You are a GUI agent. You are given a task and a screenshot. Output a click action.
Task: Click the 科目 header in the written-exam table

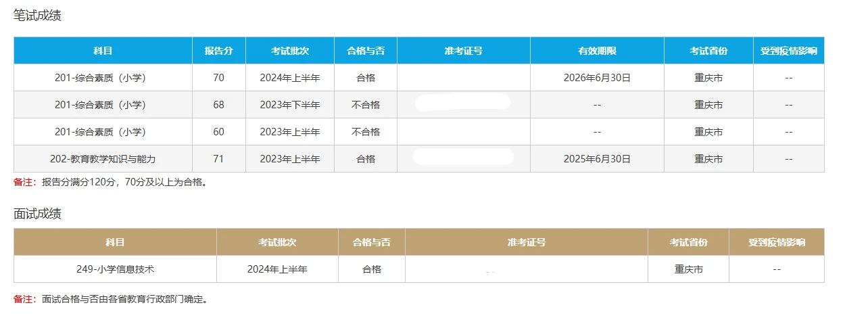[103, 51]
